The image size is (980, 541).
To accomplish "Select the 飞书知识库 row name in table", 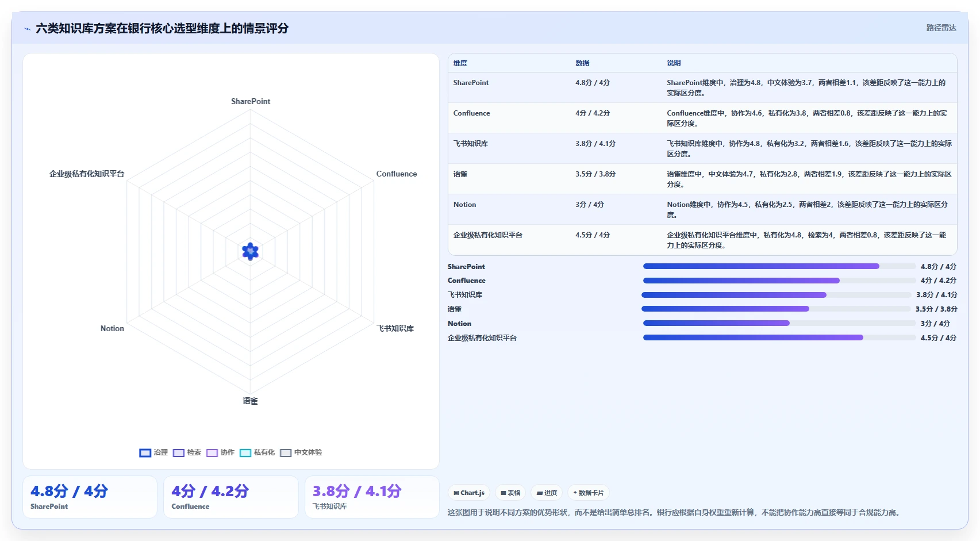I will (x=470, y=144).
